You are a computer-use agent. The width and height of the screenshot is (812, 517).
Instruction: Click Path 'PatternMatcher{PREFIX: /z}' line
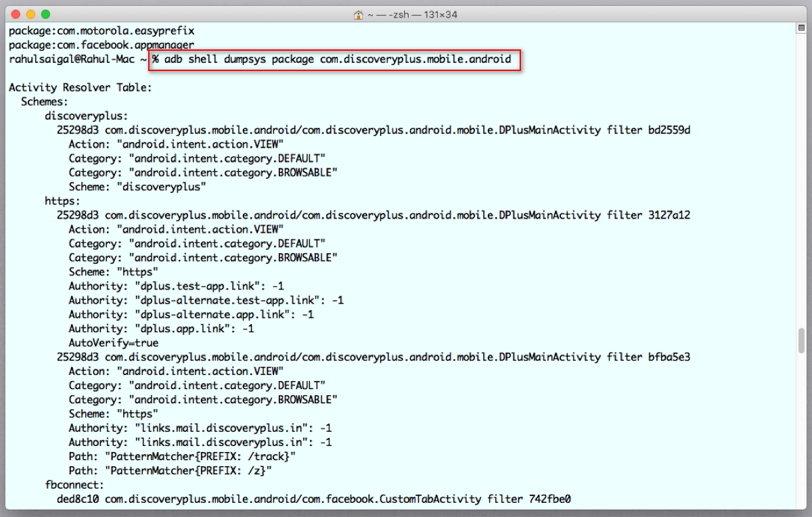171,471
